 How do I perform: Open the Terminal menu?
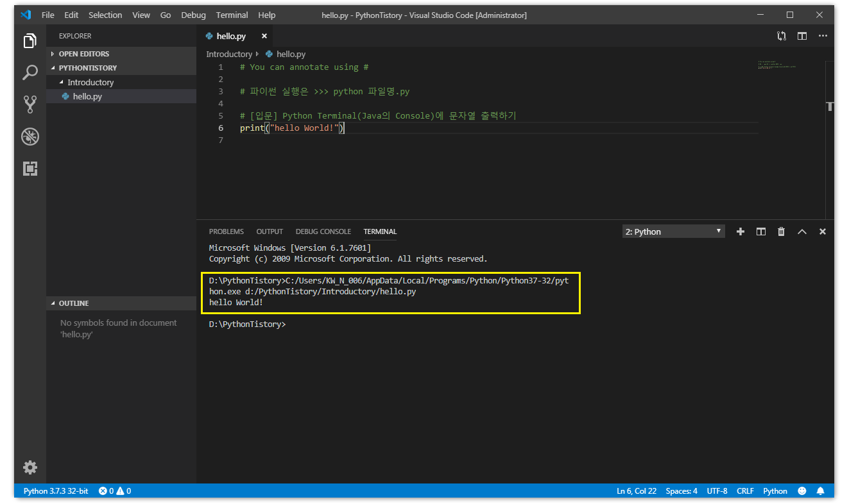click(232, 15)
